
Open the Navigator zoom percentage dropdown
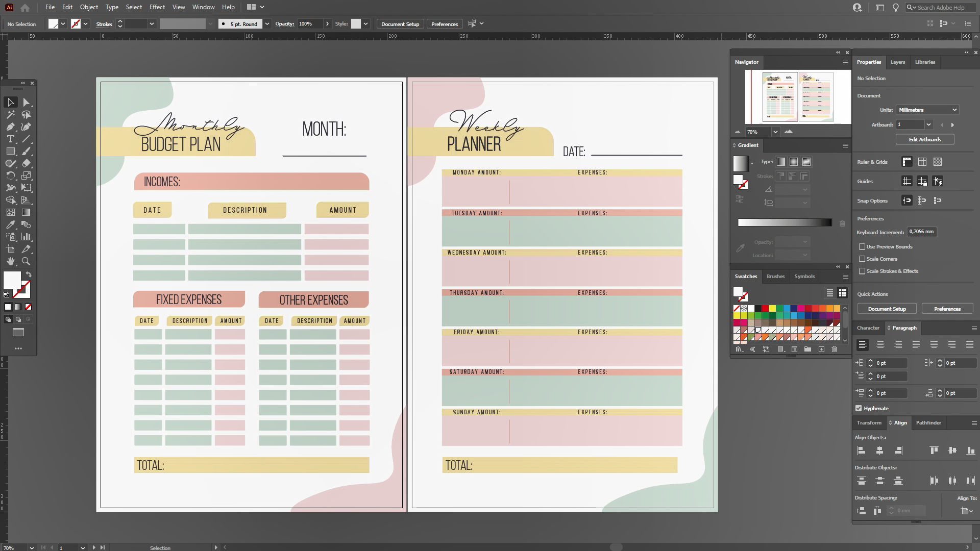coord(775,132)
